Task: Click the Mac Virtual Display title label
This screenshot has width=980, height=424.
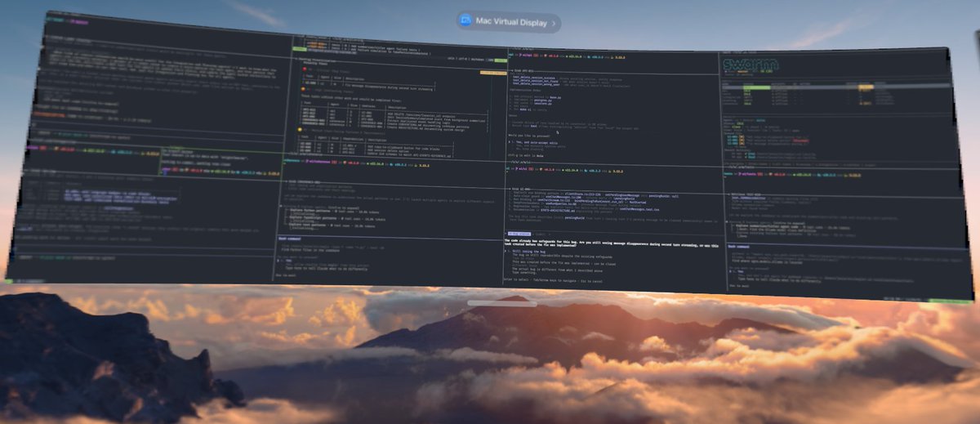Action: (x=512, y=23)
